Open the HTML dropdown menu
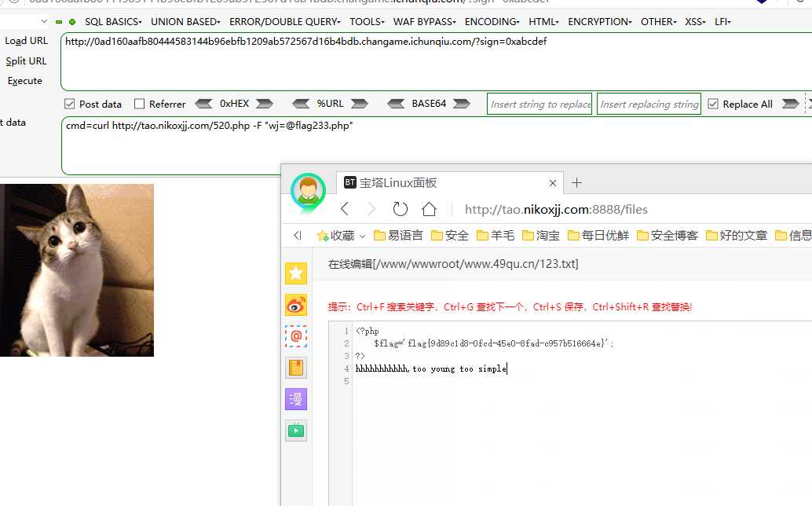Viewport: 812px width, 506px height. point(543,22)
